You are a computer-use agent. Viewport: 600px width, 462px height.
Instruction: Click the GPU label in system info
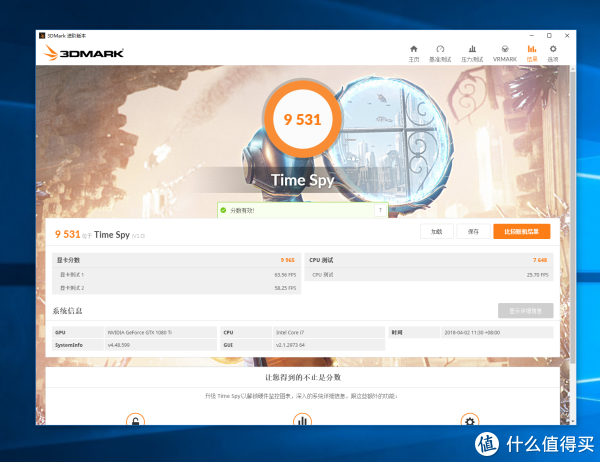point(78,332)
